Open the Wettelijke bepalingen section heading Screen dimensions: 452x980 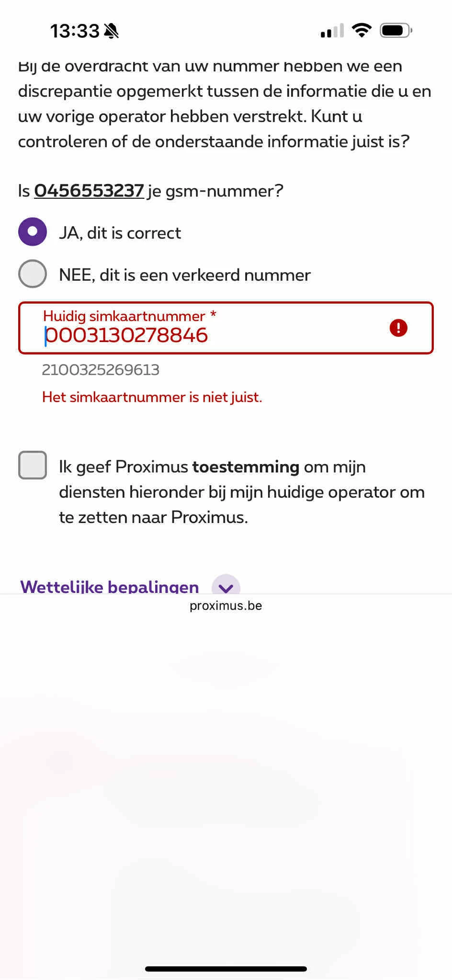point(110,586)
